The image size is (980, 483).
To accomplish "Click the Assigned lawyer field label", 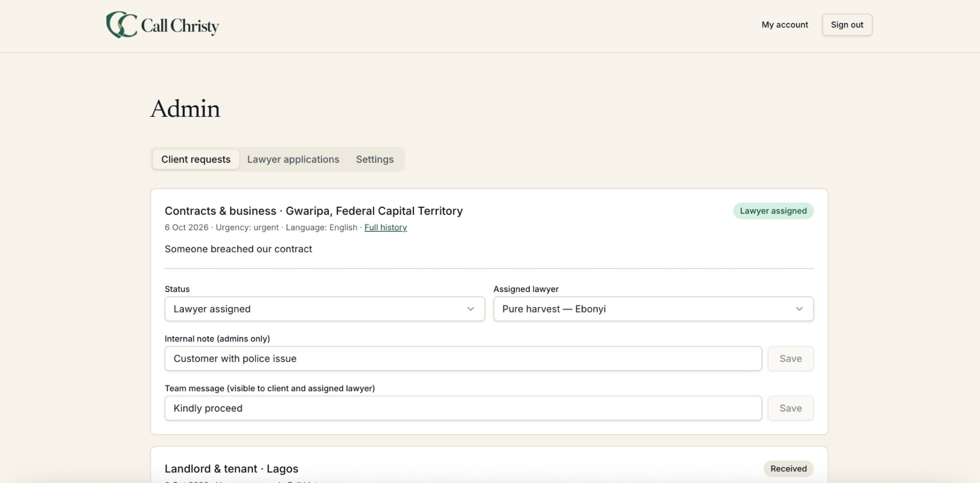I will [526, 289].
